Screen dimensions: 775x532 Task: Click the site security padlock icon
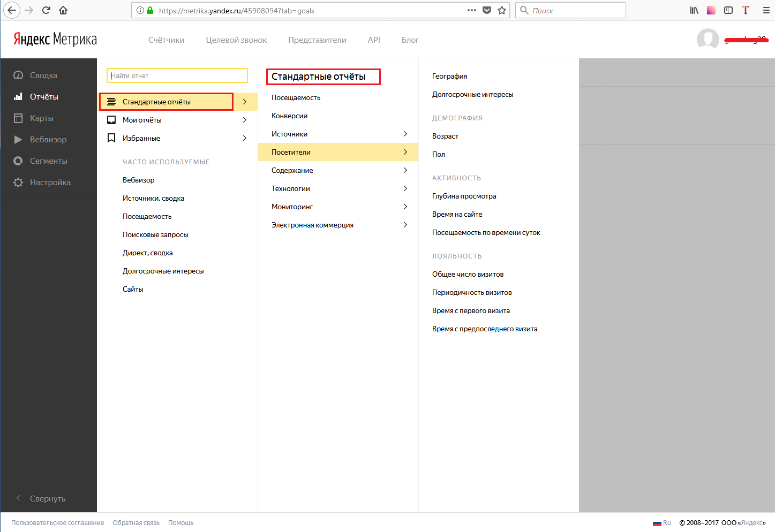[150, 10]
